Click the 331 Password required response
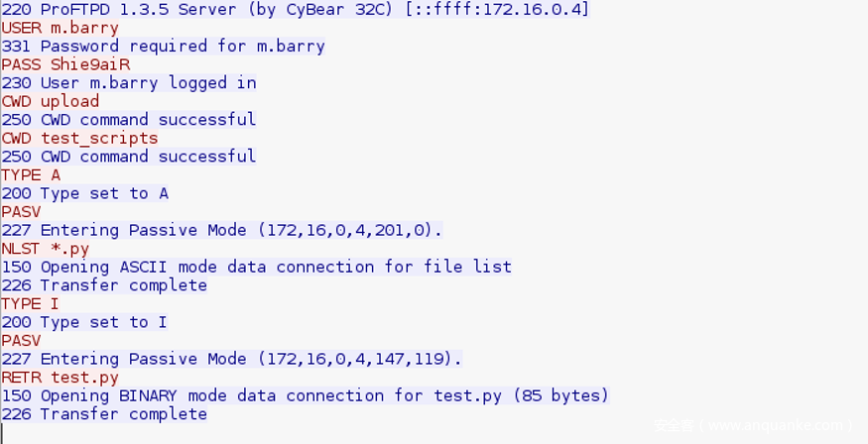 163,47
